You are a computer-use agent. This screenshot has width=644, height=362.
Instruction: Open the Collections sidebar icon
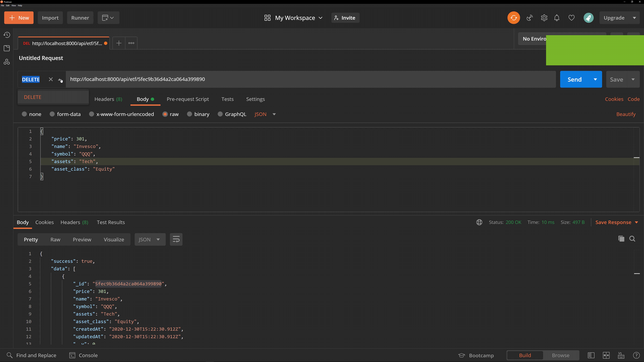[7, 48]
